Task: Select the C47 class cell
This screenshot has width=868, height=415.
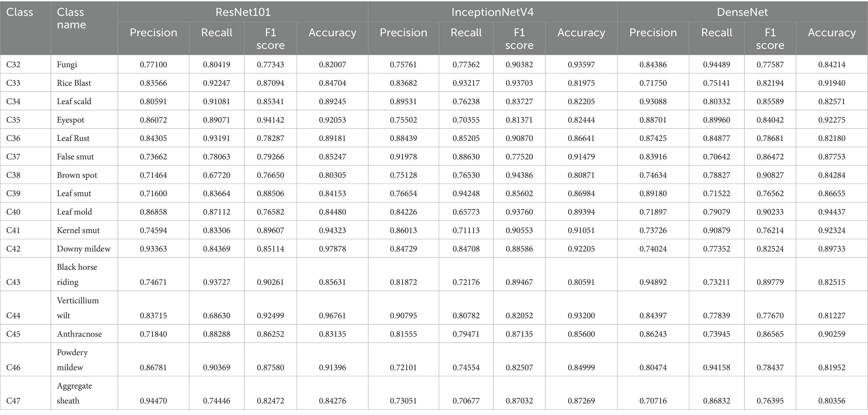Action: coord(13,401)
